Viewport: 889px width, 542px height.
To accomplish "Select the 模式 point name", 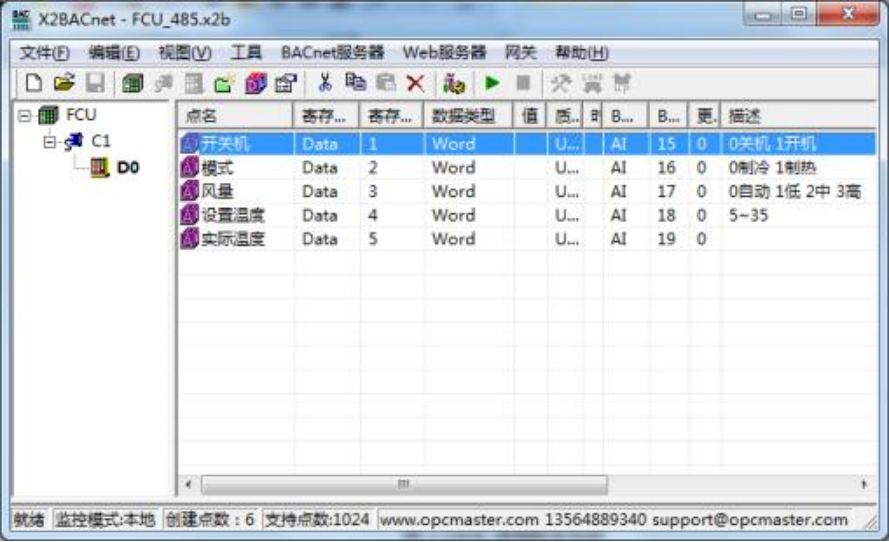I will tap(217, 167).
